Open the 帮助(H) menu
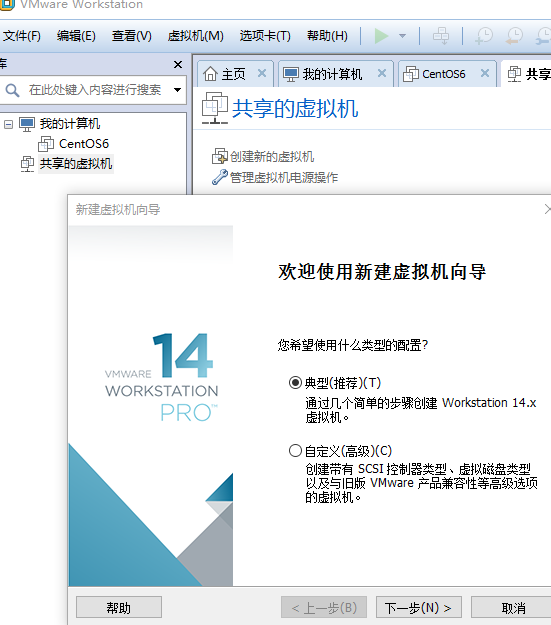 (327, 36)
